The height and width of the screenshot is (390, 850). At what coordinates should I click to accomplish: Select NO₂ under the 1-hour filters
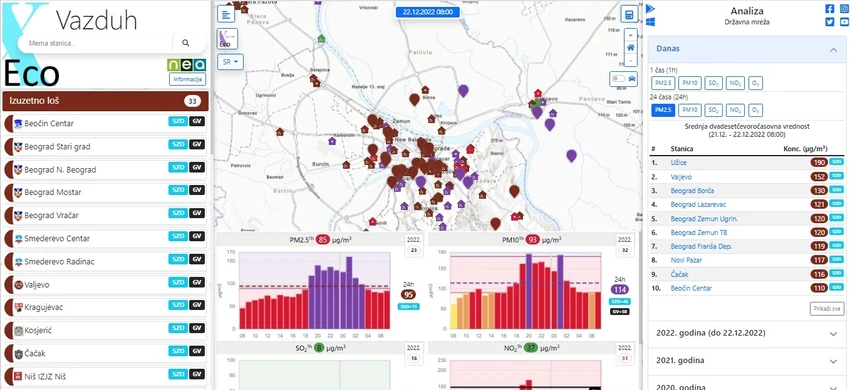tap(735, 83)
